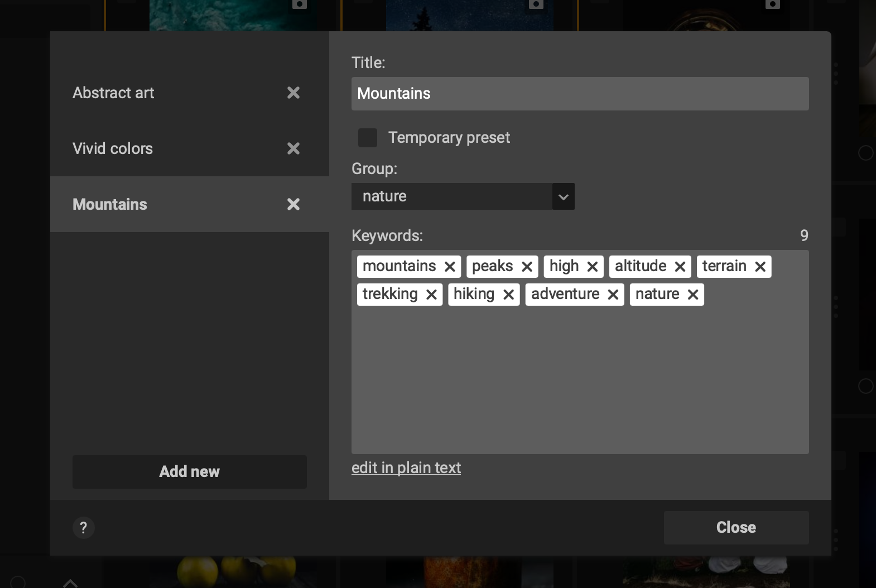876x588 pixels.
Task: Click the Close button
Action: (737, 528)
